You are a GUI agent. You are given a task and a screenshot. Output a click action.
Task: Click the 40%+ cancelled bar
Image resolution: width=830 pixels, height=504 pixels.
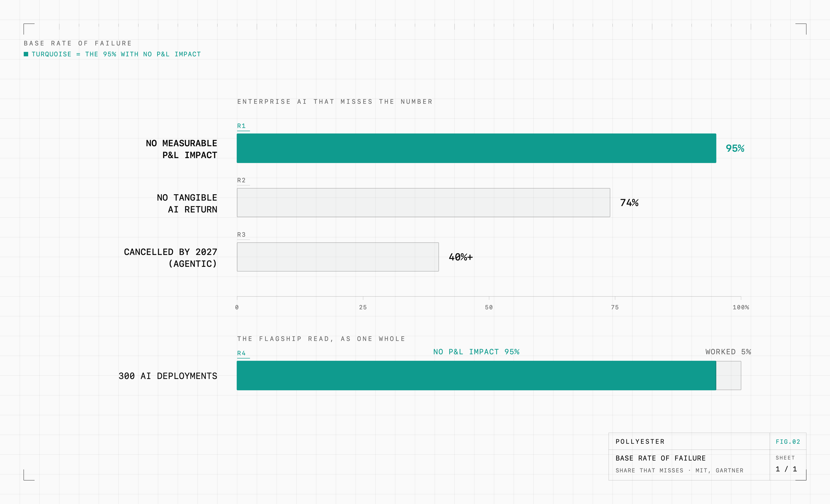click(x=338, y=257)
